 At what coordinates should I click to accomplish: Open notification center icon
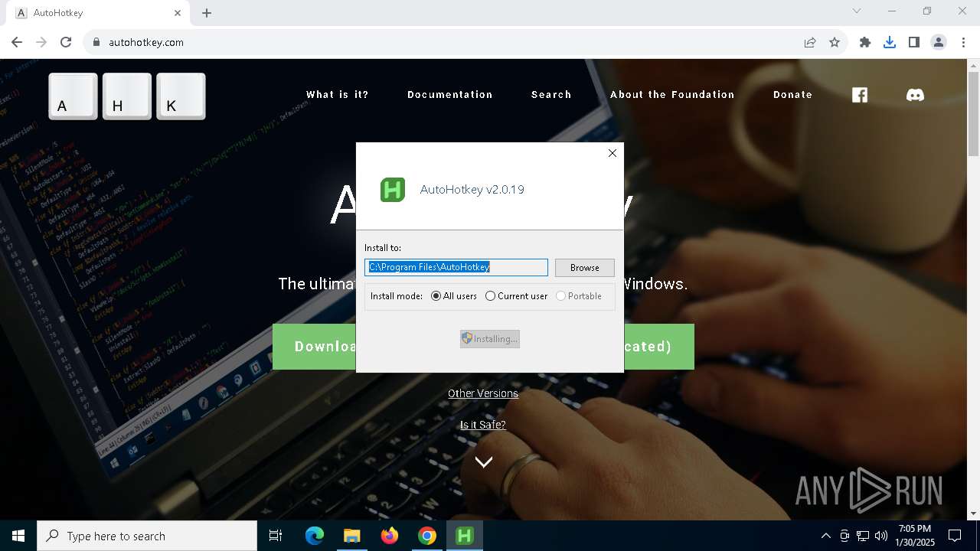(x=955, y=536)
